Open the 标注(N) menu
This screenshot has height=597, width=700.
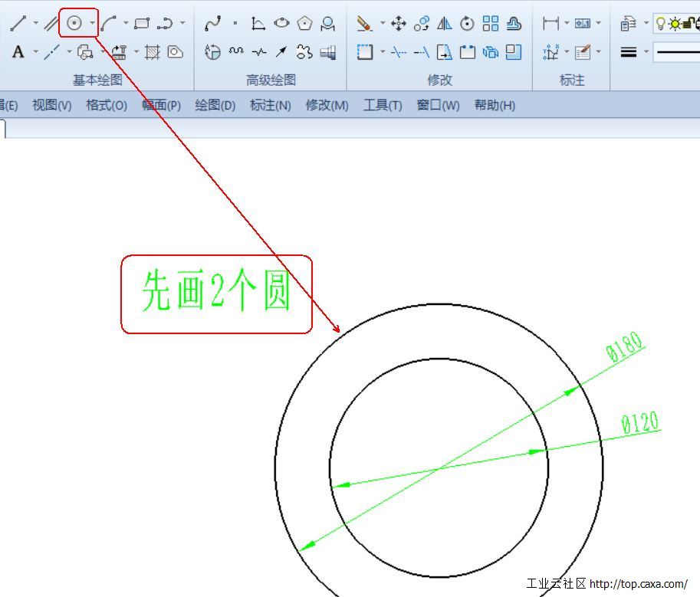(x=271, y=105)
